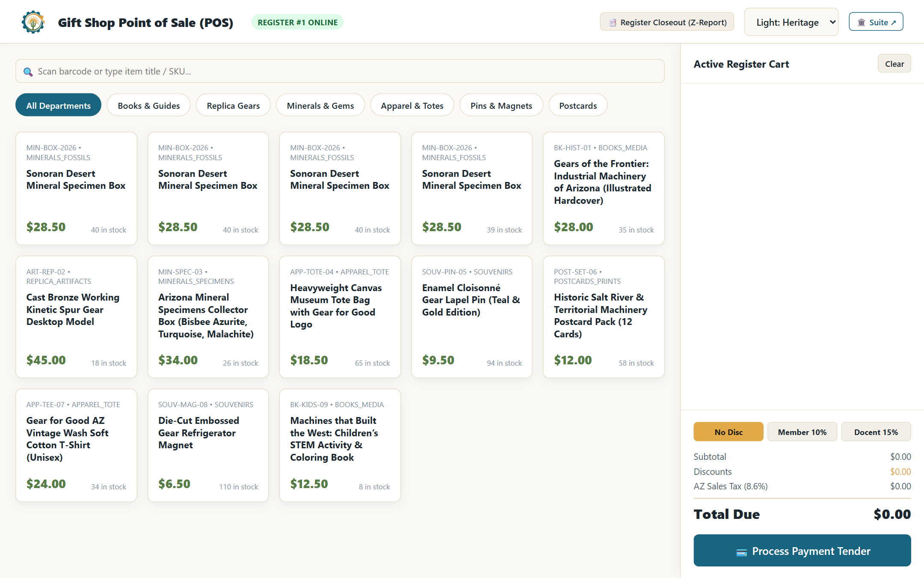Open the Register Closeout (Z-Report)
The width and height of the screenshot is (924, 578).
coord(667,22)
